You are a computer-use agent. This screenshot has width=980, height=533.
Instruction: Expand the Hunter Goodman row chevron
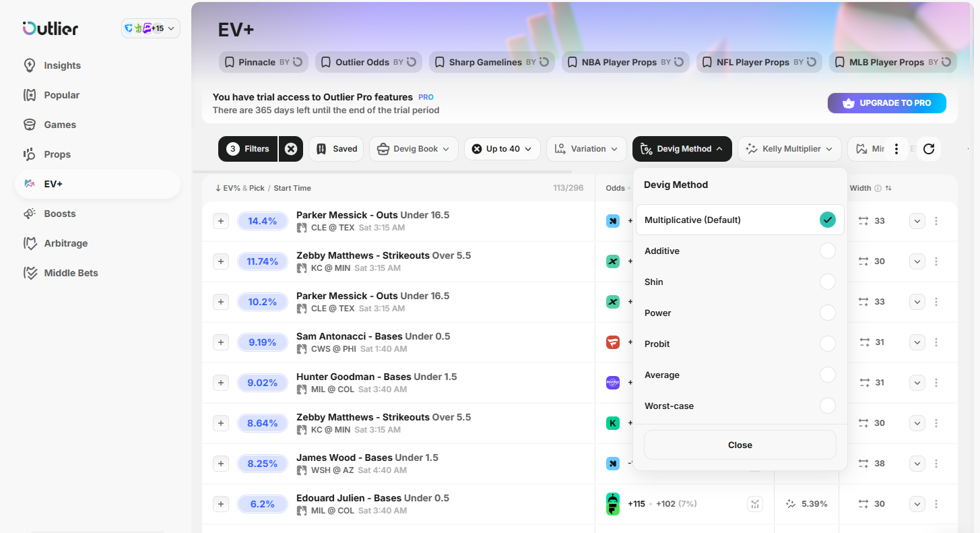point(917,383)
